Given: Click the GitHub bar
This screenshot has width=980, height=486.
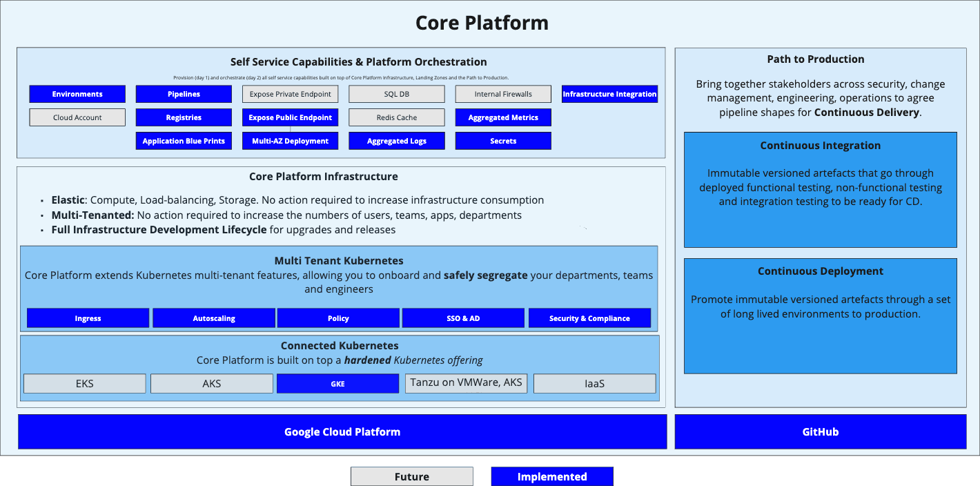Looking at the screenshot, I should (820, 431).
